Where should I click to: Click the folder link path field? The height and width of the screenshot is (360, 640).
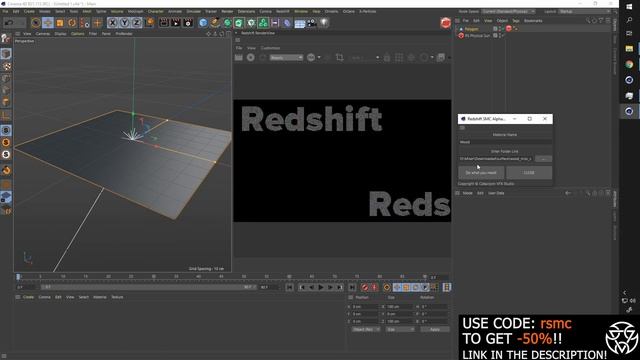coord(496,159)
